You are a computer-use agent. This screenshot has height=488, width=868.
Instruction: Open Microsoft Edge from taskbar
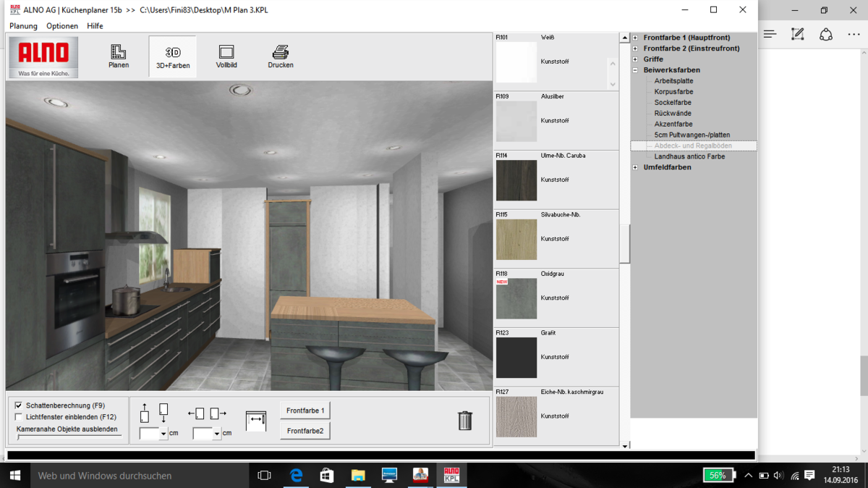297,476
